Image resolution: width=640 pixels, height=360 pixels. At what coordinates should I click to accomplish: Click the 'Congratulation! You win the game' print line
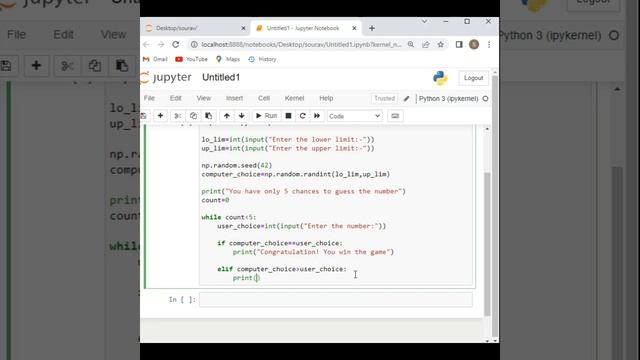point(313,252)
